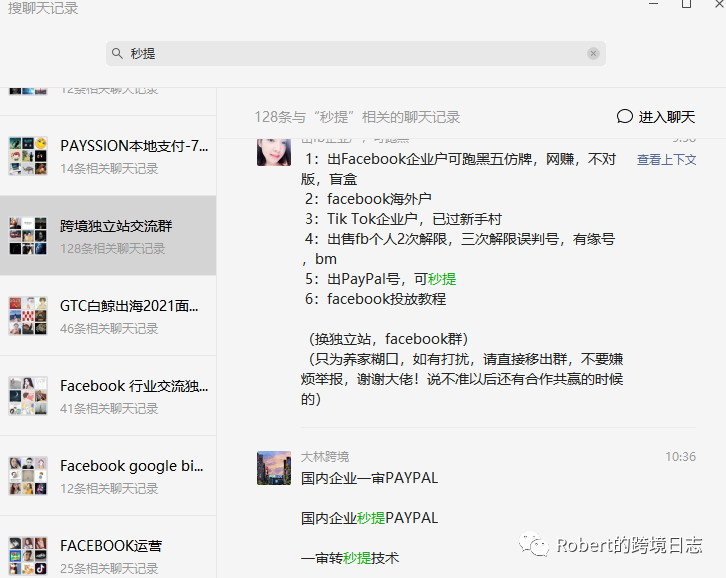This screenshot has width=726, height=578.
Task: Click the 跨境独立站交流群 group avatar
Action: 28,236
